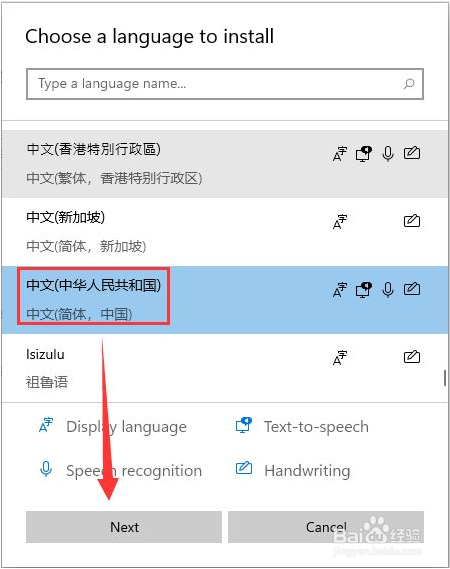Click text-to-speech icon in Hong Kong row
Viewport: 450px width, 569px height.
click(364, 153)
